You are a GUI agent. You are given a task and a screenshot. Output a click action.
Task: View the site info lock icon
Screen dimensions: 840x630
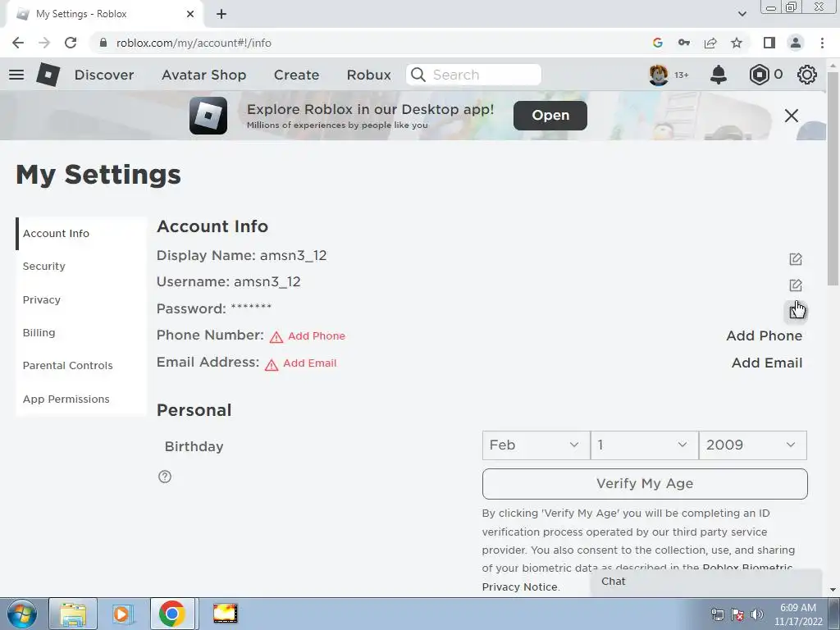103,43
